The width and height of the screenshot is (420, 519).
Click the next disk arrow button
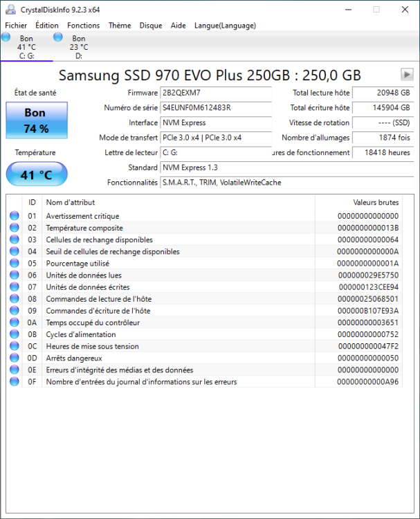click(x=407, y=75)
